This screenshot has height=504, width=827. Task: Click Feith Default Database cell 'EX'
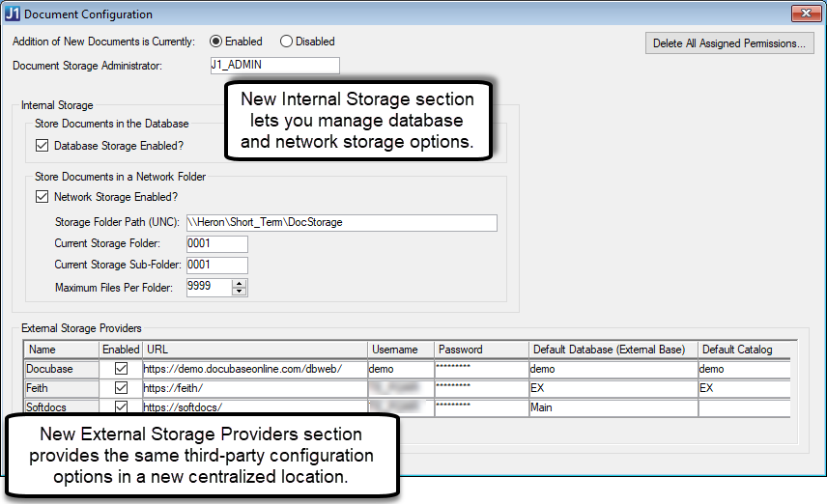click(613, 388)
